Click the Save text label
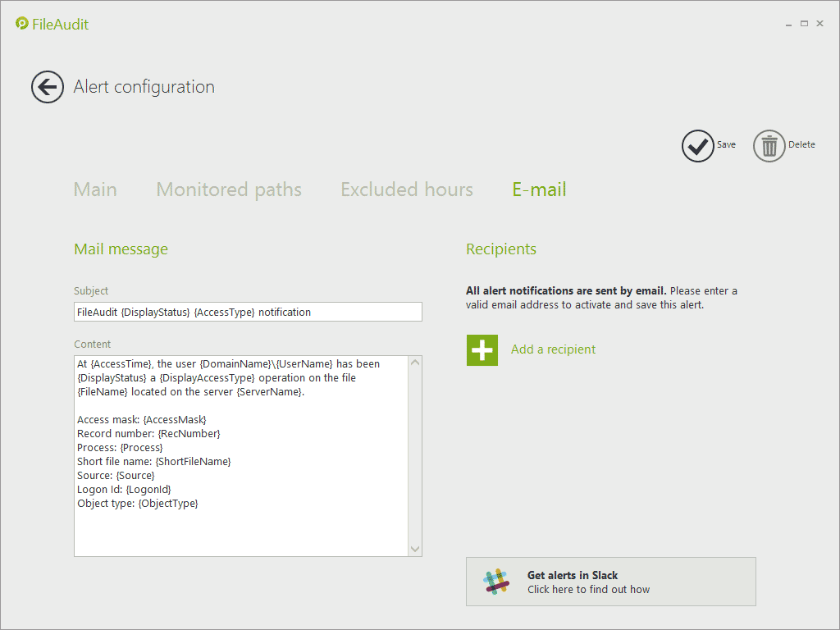Image resolution: width=840 pixels, height=630 pixels. point(726,145)
